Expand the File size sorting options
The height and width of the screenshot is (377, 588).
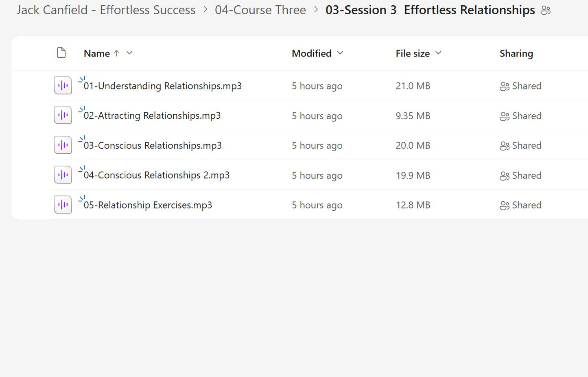438,53
